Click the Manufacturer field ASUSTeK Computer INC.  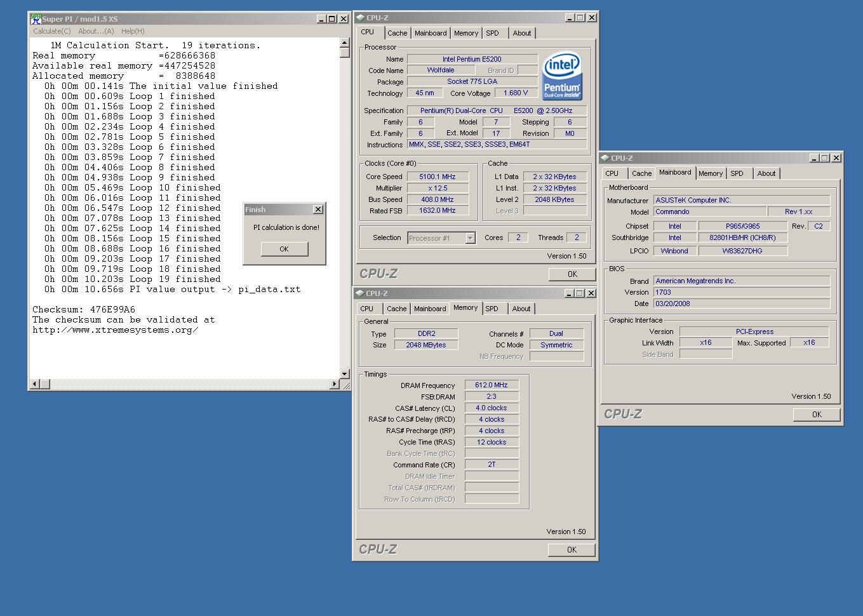pyautogui.click(x=742, y=200)
